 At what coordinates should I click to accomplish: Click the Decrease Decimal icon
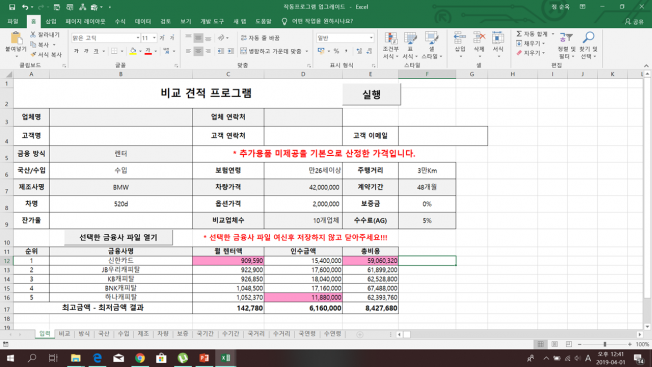(x=369, y=51)
